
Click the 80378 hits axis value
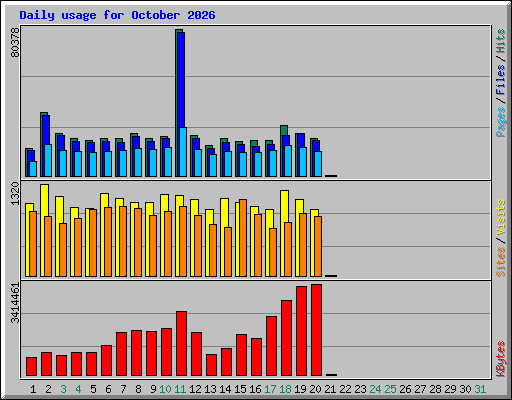(15, 42)
